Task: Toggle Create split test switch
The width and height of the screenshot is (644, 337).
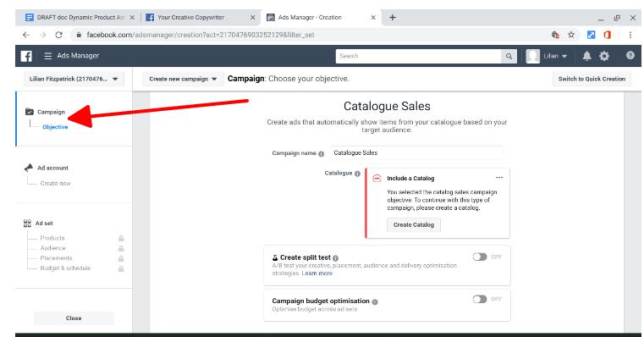Action: point(479,257)
